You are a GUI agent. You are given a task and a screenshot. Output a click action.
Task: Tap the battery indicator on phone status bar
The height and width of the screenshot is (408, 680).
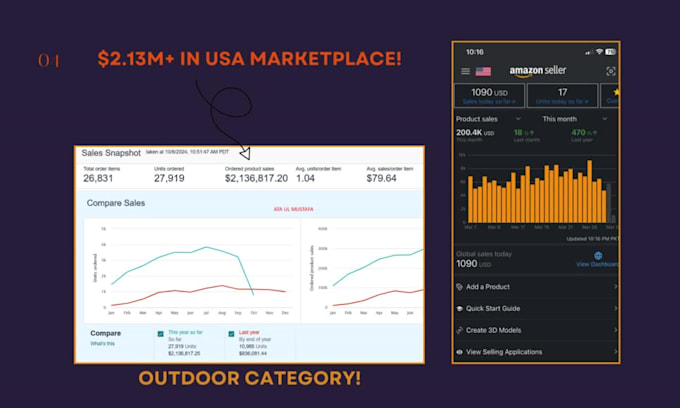tap(611, 52)
